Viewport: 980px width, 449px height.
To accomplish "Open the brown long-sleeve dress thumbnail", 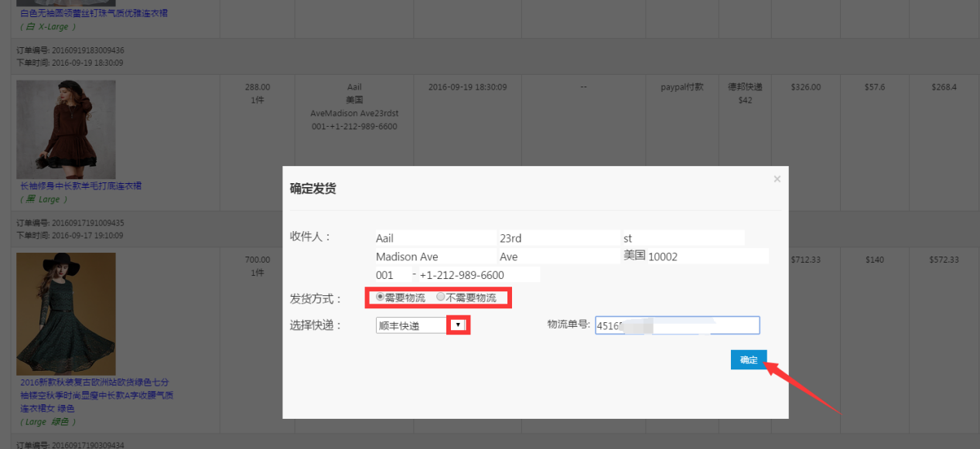I will (66, 130).
